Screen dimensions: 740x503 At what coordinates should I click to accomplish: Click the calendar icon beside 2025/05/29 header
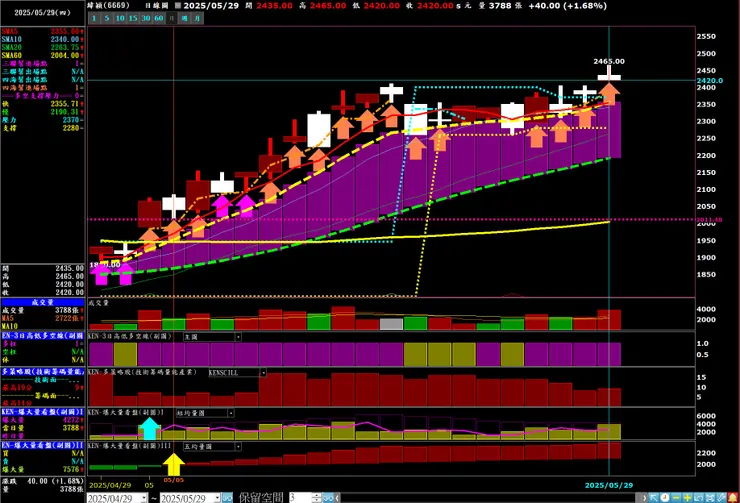click(x=177, y=6)
